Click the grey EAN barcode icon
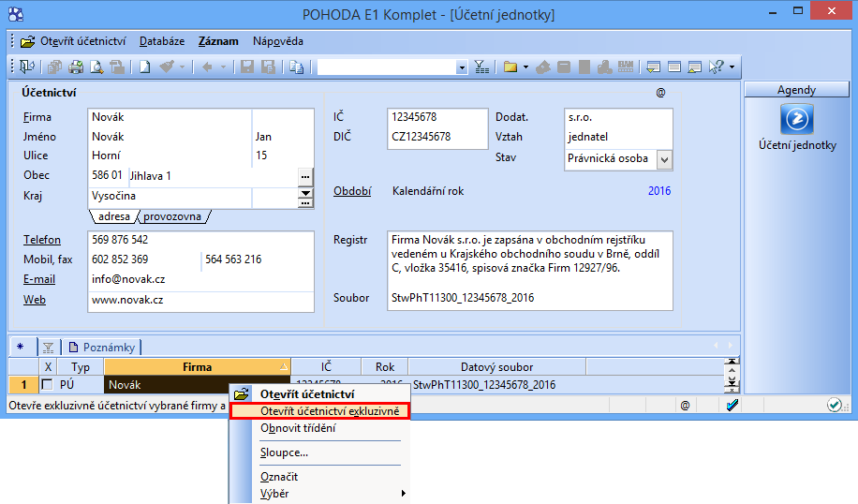The height and width of the screenshot is (504, 858). [626, 67]
